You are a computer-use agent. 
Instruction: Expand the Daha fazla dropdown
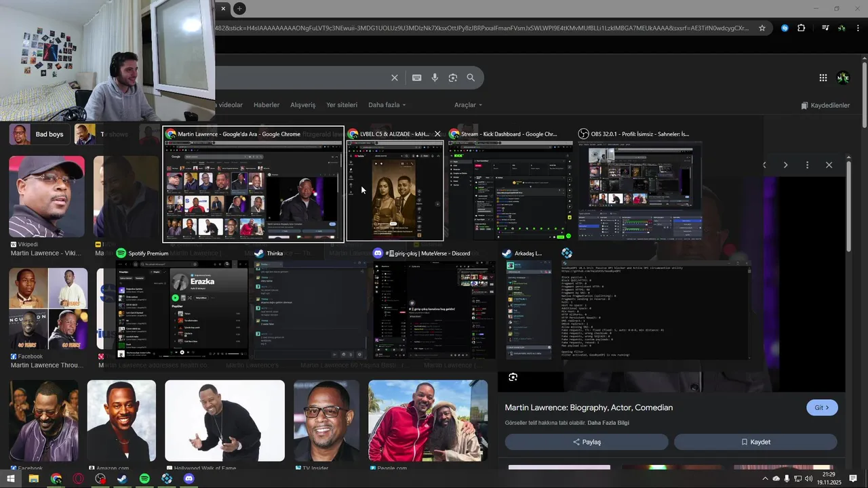[387, 105]
